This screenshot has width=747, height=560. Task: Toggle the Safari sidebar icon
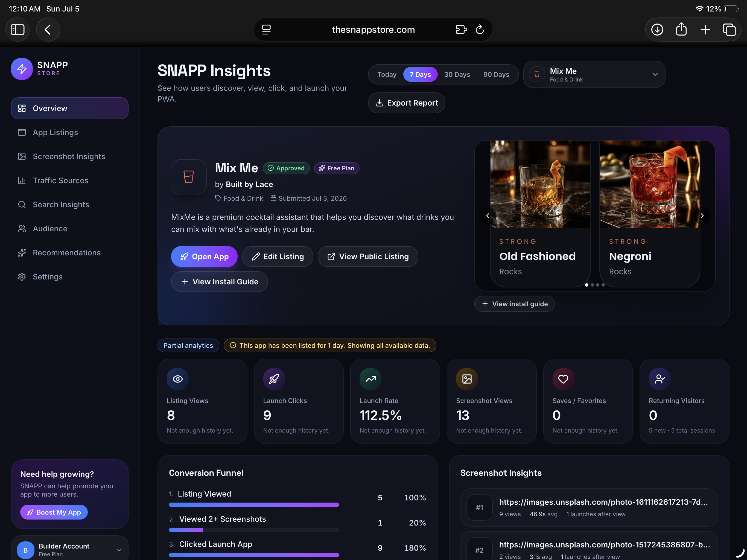pyautogui.click(x=17, y=30)
